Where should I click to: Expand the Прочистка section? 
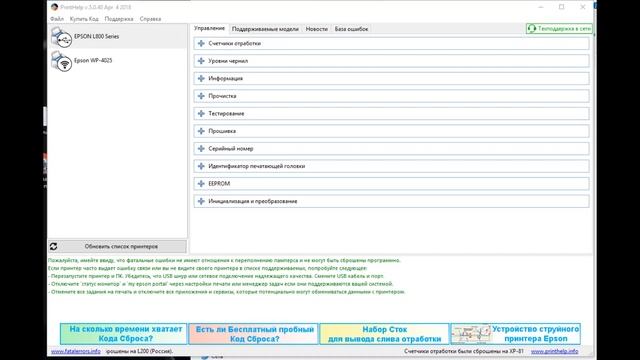(391, 96)
